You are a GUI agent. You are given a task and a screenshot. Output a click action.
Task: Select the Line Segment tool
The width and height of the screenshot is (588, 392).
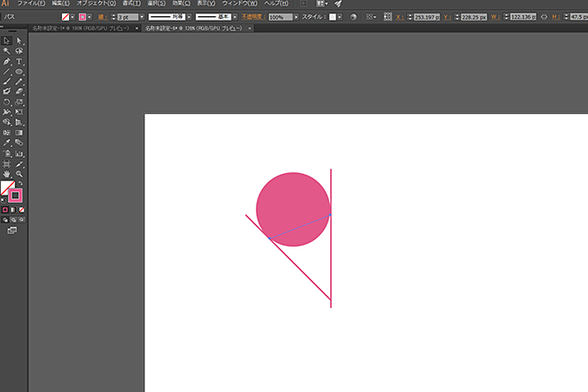[x=6, y=71]
